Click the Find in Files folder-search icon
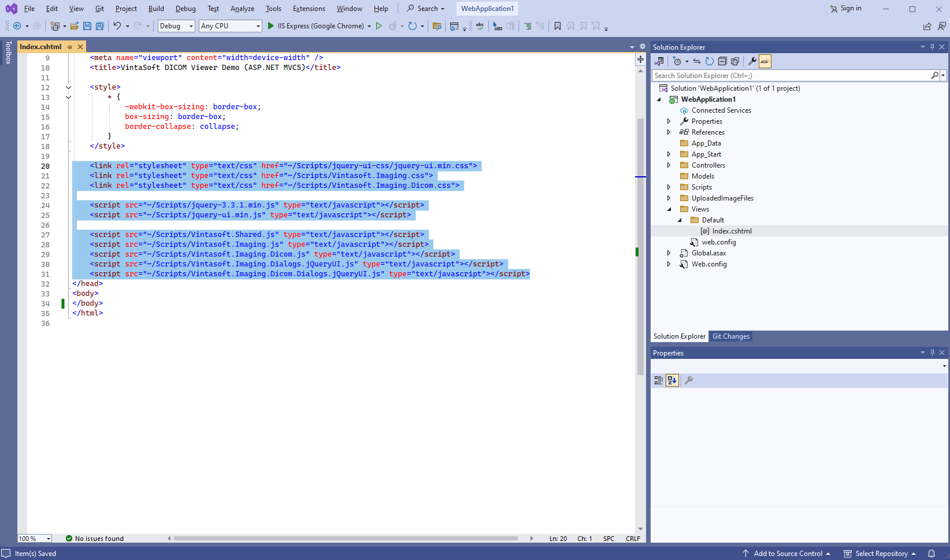950x560 pixels. (437, 26)
